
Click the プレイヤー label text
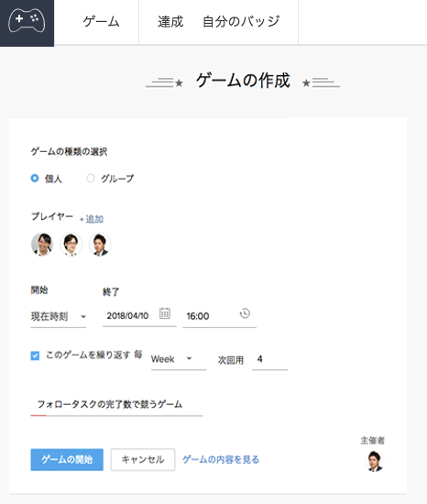[52, 216]
